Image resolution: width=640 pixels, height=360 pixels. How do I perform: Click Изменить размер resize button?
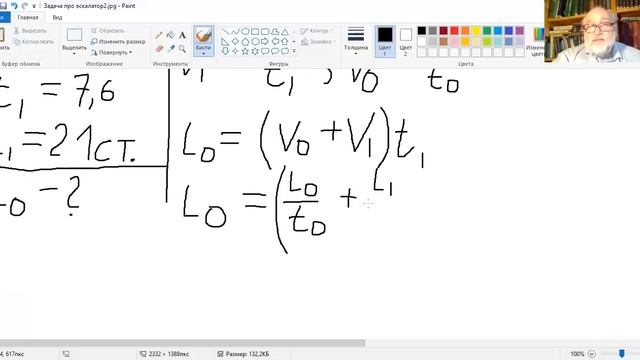118,42
